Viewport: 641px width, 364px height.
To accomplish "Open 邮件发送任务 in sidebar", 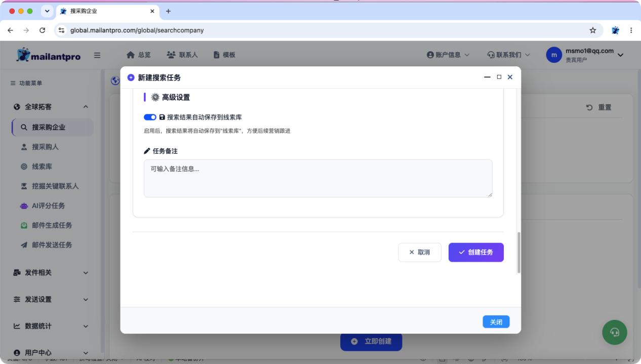I will [x=53, y=245].
